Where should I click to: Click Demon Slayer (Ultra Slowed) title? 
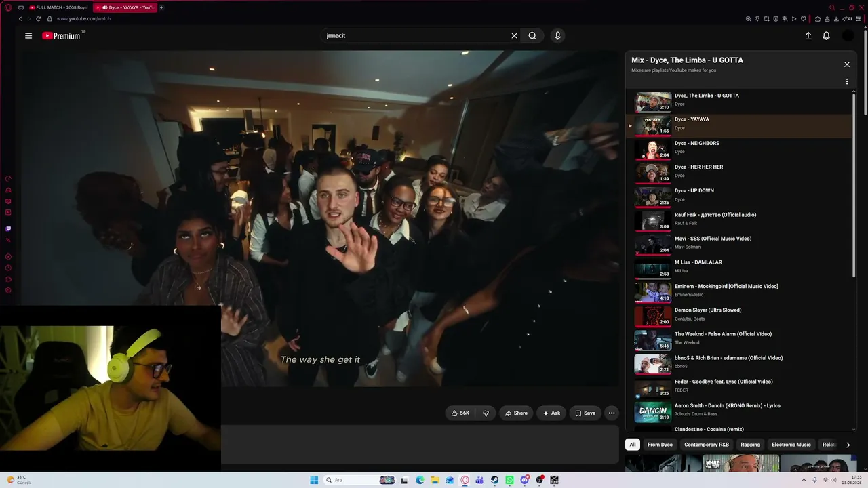(707, 310)
